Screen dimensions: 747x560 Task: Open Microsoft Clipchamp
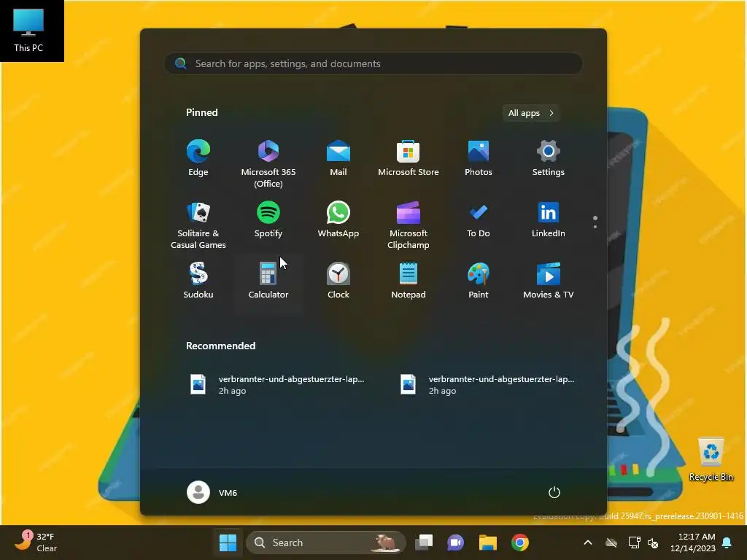click(x=409, y=225)
